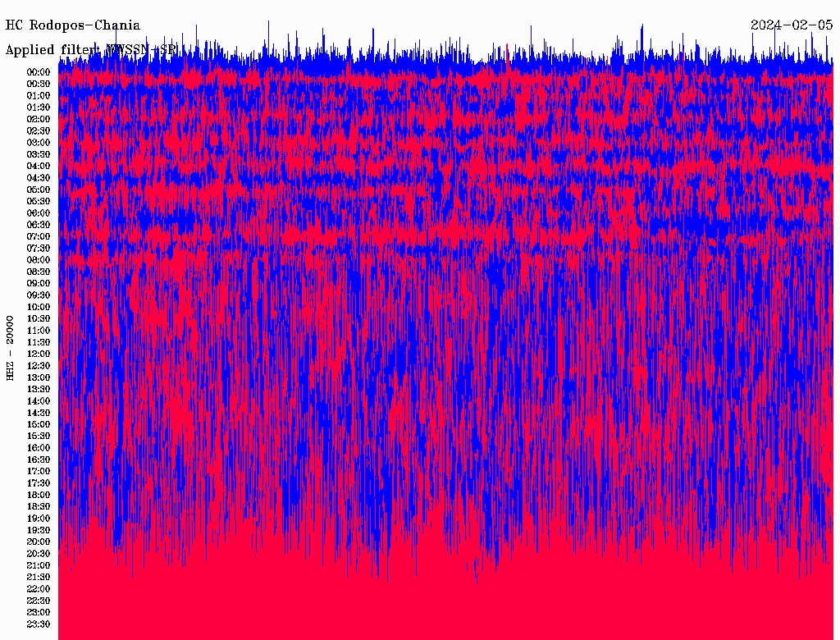This screenshot has height=640, width=840.
Task: Click the 03:00 time row label
Action: 39,143
